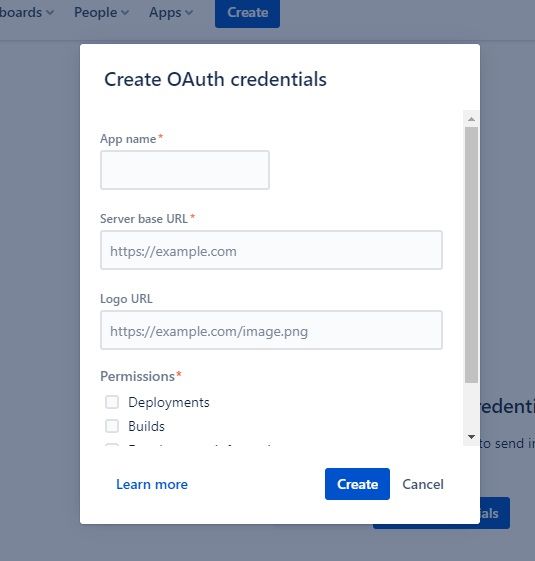
Task: Check the partially hidden third permission box
Action: (112, 445)
